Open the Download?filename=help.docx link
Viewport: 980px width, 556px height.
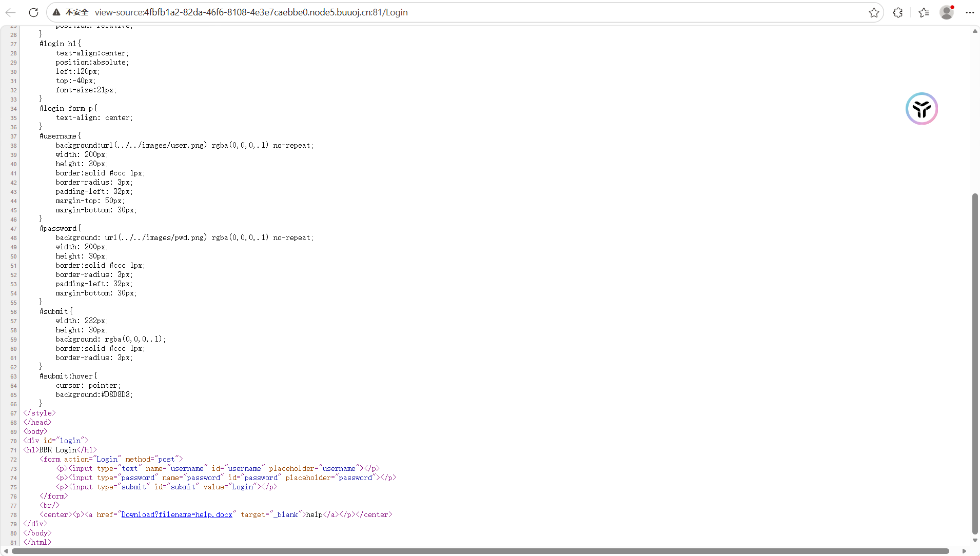(x=177, y=514)
